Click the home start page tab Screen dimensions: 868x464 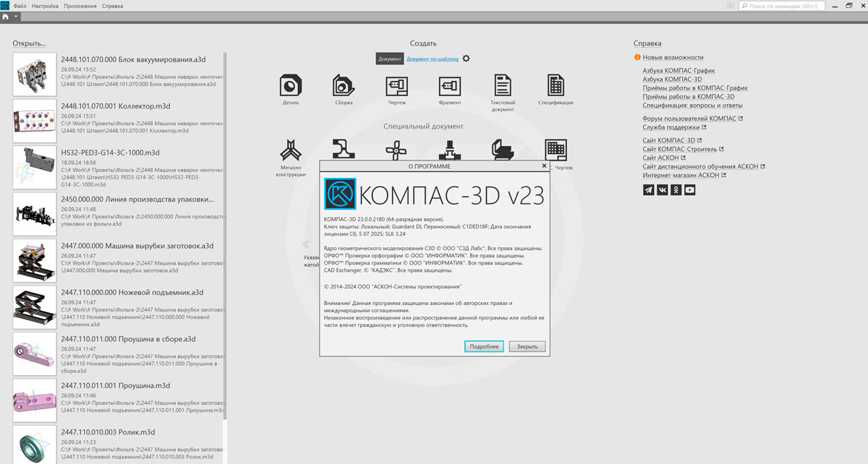pyautogui.click(x=6, y=16)
